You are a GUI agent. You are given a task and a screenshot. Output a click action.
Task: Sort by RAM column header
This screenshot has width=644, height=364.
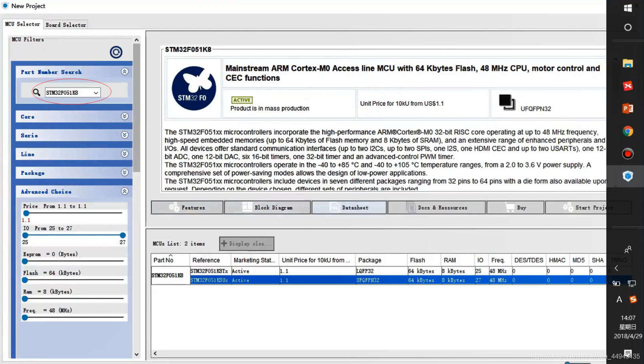coord(457,260)
